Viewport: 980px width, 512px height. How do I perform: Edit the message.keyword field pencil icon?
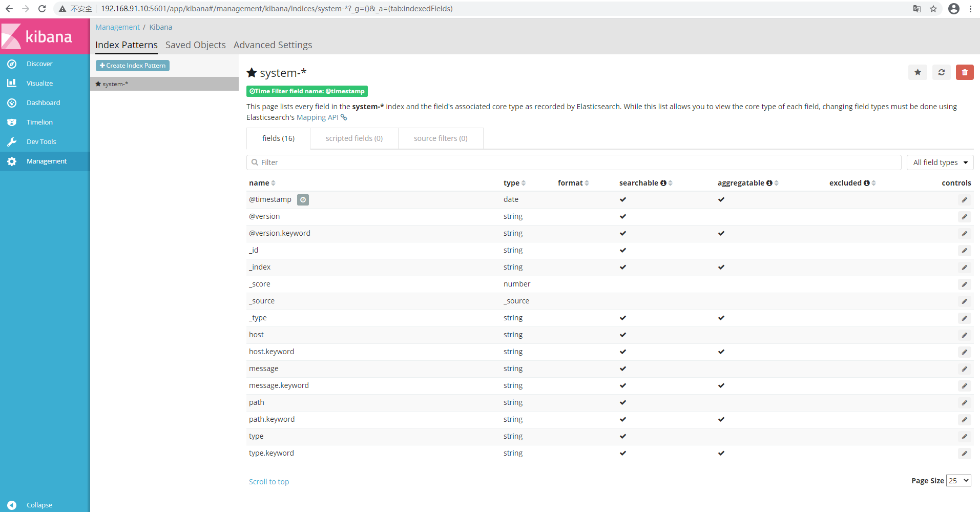pyautogui.click(x=965, y=386)
